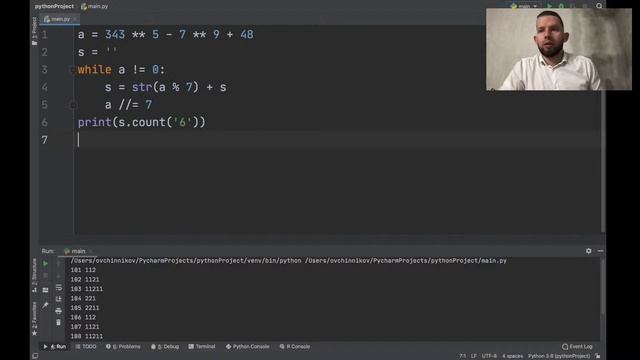The width and height of the screenshot is (640, 360).
Task: Open the Favorites tool window sidebar tab
Action: point(34,318)
